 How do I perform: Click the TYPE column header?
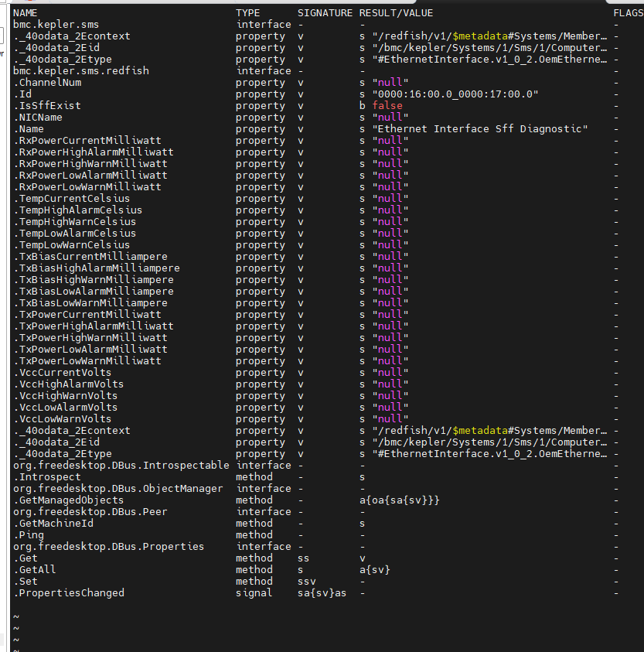248,13
